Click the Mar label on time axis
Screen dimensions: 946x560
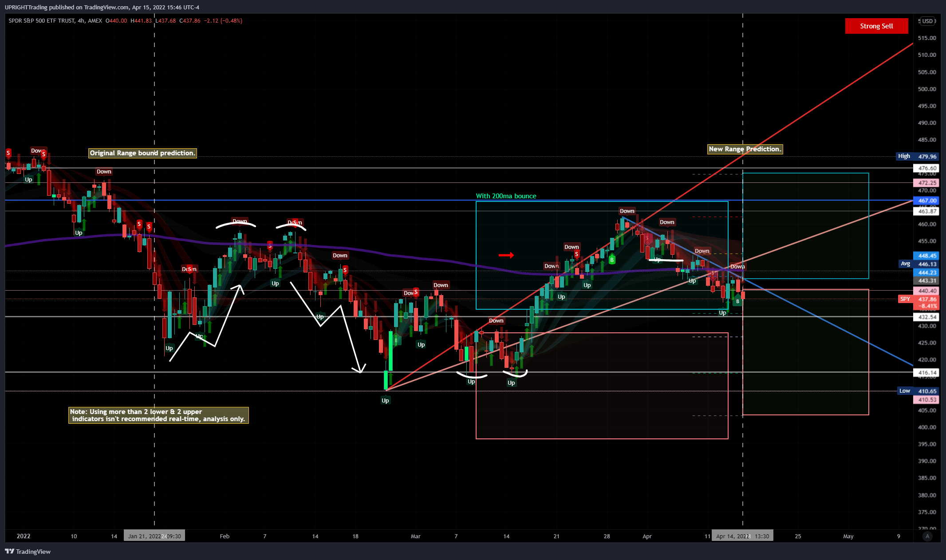coord(415,536)
